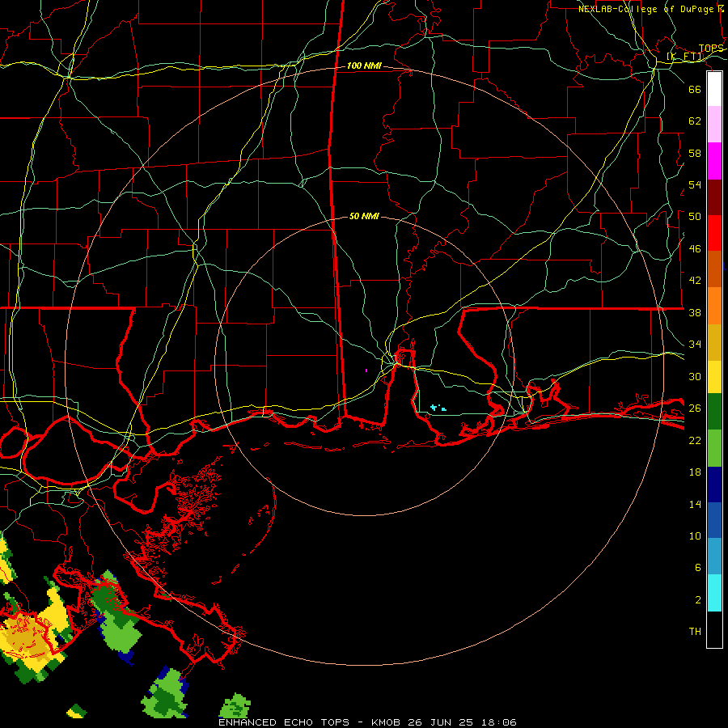The height and width of the screenshot is (728, 728).
Task: Click the 26 JUN 25 date stamp
Action: click(441, 722)
